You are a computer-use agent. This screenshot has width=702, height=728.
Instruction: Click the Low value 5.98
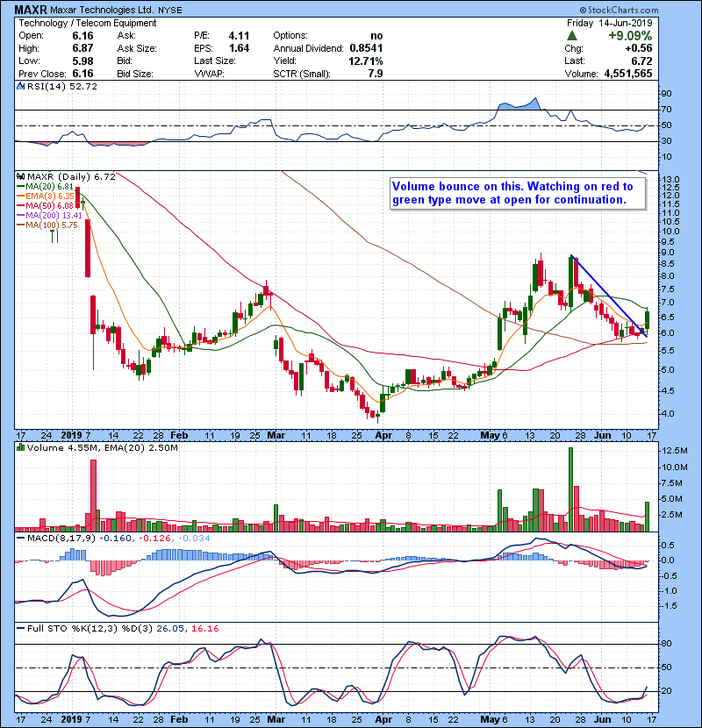point(82,61)
